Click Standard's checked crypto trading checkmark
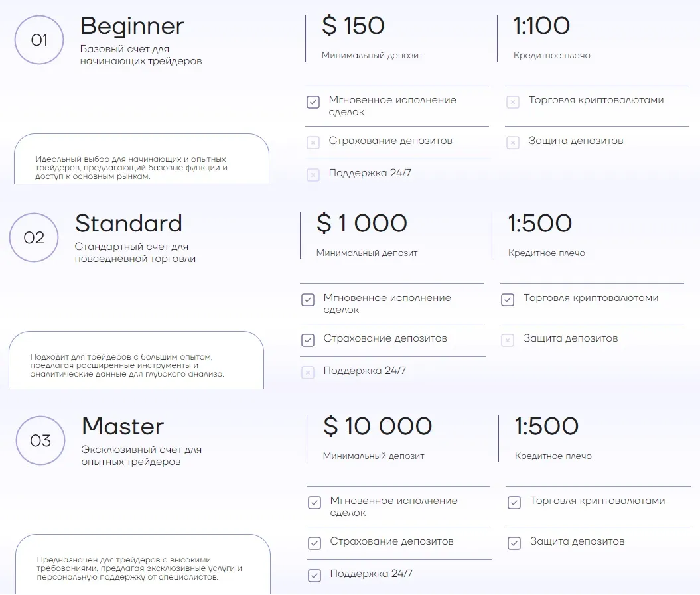 coord(508,300)
